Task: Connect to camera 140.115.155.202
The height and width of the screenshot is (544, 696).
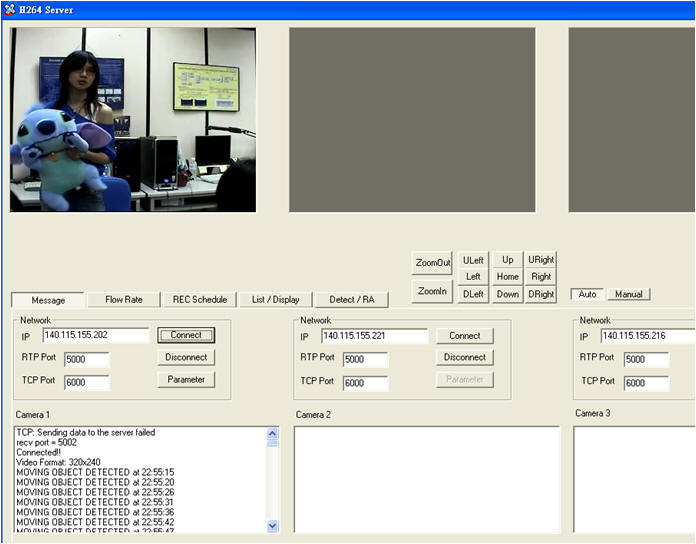Action: (x=185, y=335)
